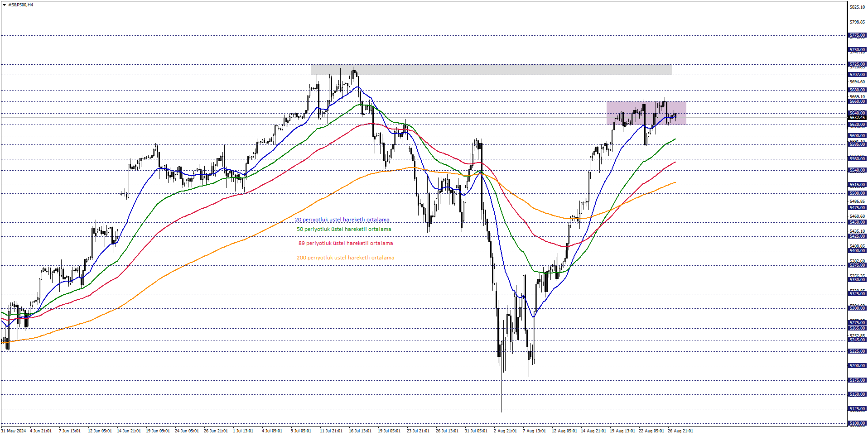
Task: Click the 5325.00 price level label
Action: coord(857,294)
